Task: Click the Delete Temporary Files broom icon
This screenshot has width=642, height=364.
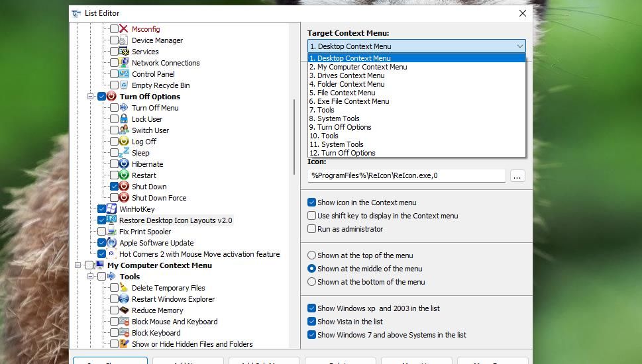Action: point(124,288)
